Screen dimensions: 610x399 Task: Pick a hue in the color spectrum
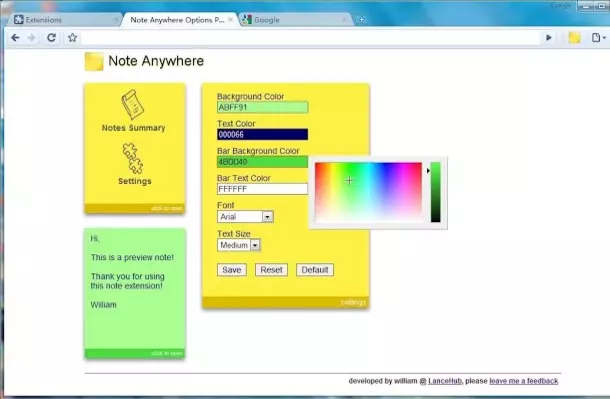pos(368,192)
